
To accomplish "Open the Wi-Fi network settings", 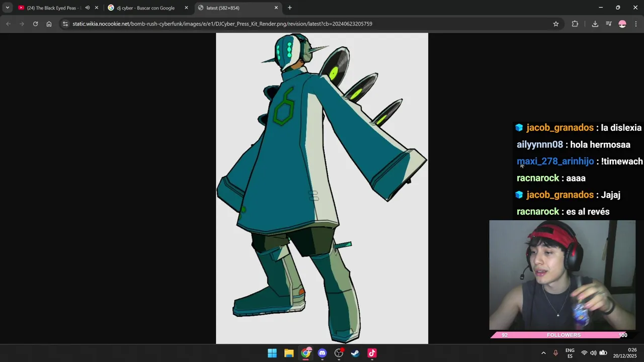I will (584, 353).
